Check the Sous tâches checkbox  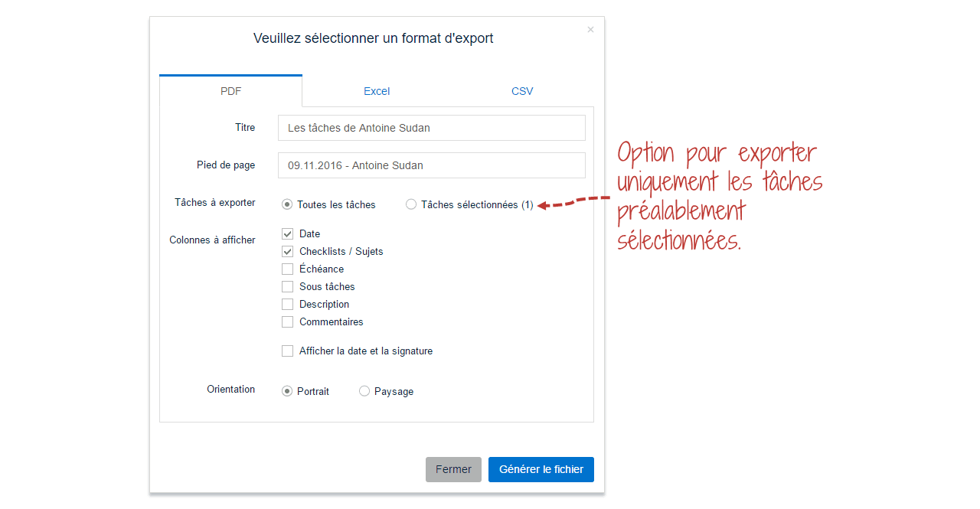288,286
